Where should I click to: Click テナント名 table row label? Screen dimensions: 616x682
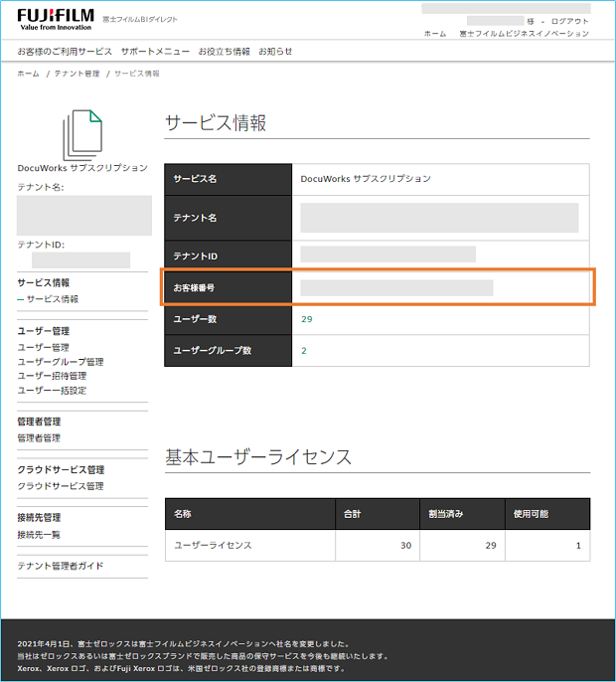pyautogui.click(x=228, y=218)
